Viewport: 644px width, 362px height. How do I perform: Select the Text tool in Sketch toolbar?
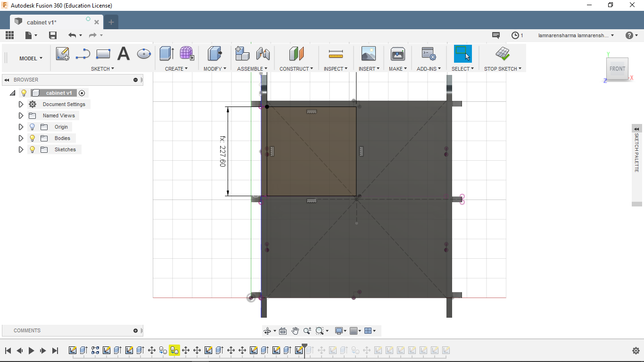(x=124, y=54)
